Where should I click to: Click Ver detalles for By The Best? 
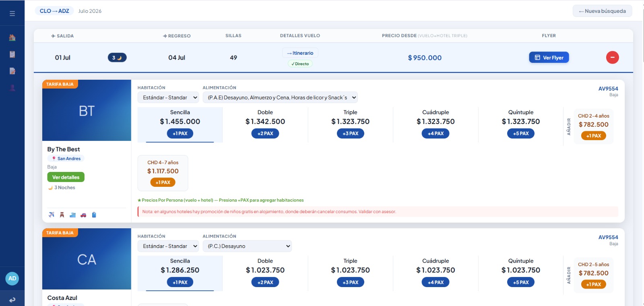pyautogui.click(x=66, y=177)
